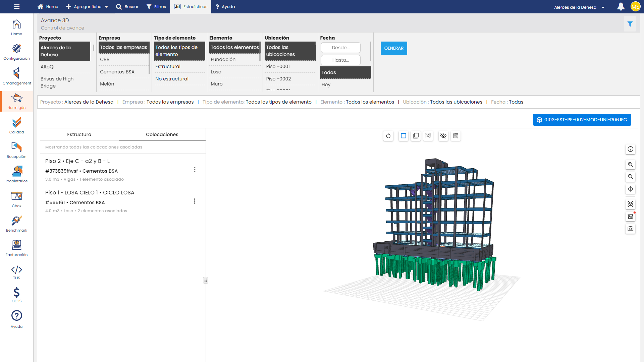The width and height of the screenshot is (644, 362).
Task: Open the info icon in 3D viewer
Action: [x=630, y=149]
